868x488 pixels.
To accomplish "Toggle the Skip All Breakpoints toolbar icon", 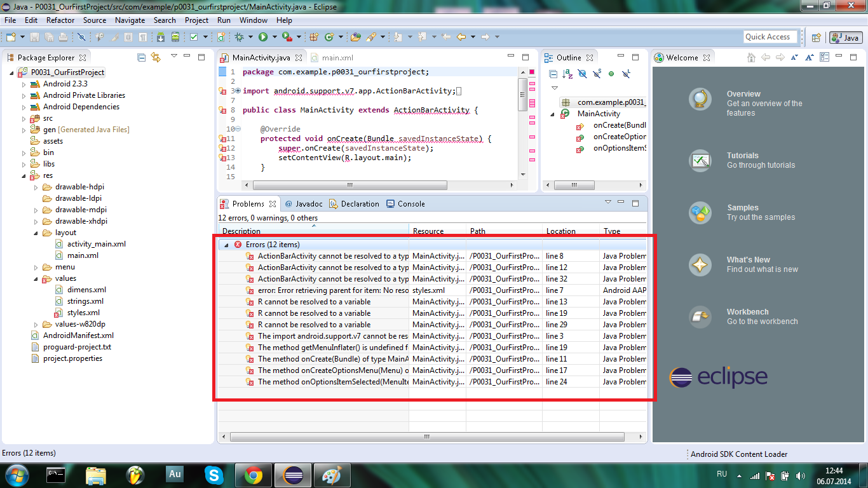I will pos(81,37).
